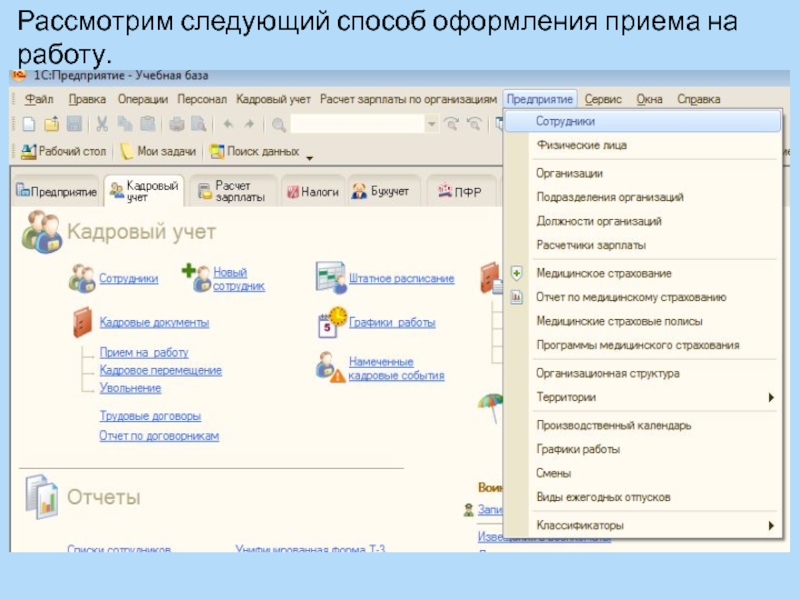The width and height of the screenshot is (800, 600).
Task: Click the Print toolbar icon
Action: click(x=176, y=124)
